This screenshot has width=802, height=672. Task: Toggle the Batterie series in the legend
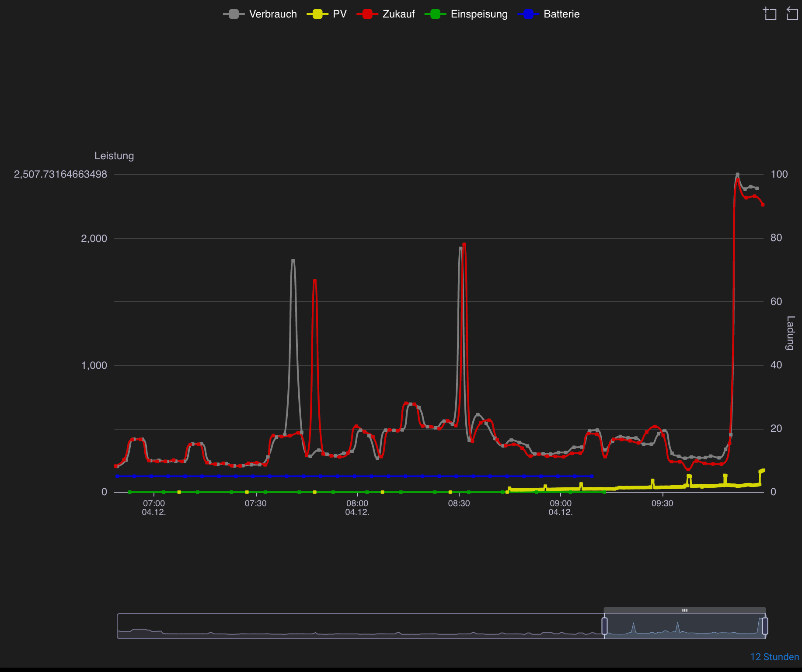click(x=548, y=14)
